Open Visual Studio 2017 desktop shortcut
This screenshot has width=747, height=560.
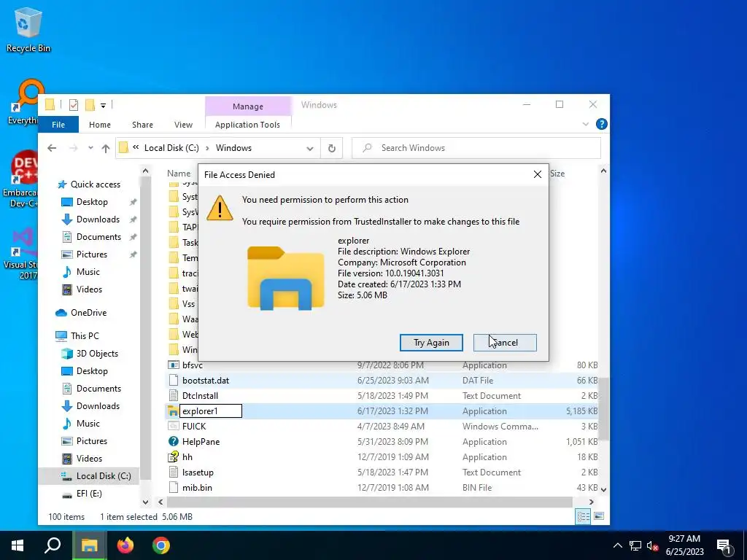tap(20, 253)
